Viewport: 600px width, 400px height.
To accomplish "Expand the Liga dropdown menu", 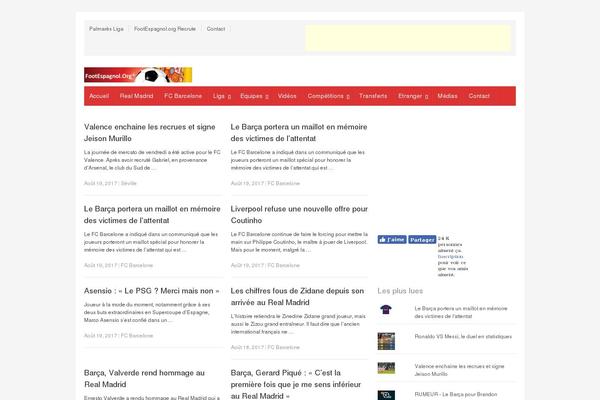I will point(222,96).
